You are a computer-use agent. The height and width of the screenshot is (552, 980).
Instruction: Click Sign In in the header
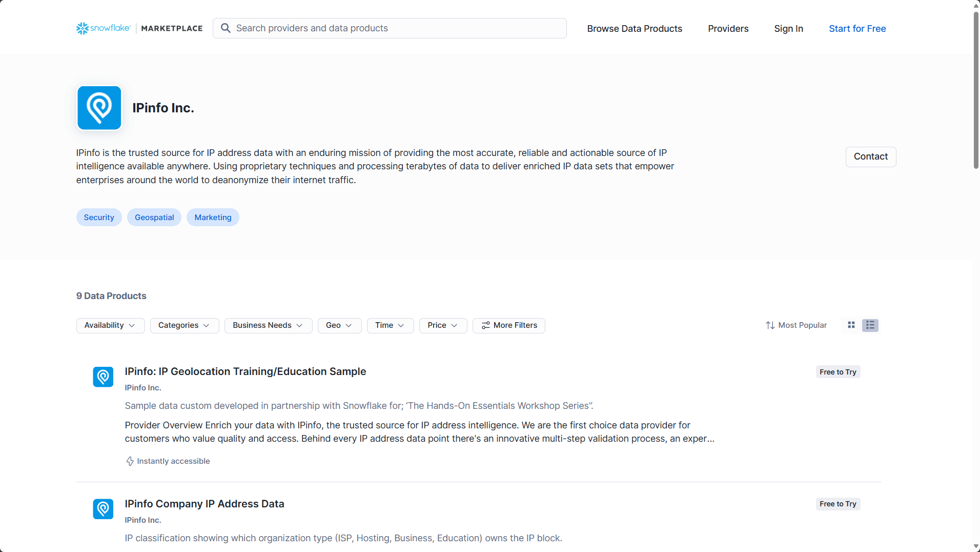789,29
